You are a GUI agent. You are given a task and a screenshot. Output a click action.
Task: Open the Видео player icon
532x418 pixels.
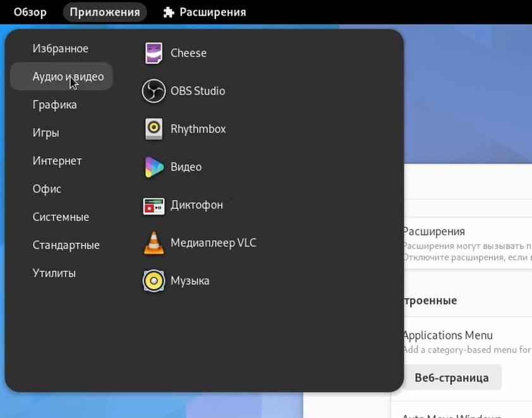[154, 167]
